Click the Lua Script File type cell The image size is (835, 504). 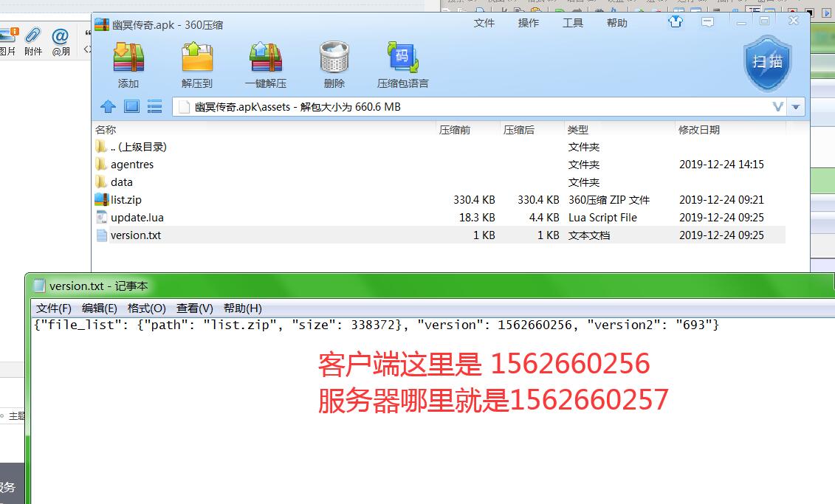[x=602, y=217]
